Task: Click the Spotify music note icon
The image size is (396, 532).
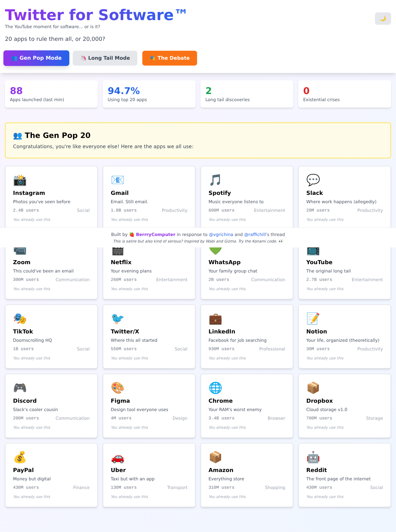Action: [215, 180]
